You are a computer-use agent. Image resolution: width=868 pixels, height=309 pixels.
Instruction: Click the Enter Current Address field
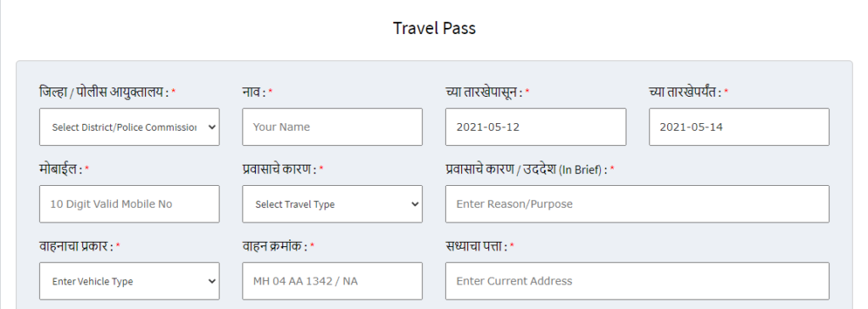pyautogui.click(x=637, y=281)
